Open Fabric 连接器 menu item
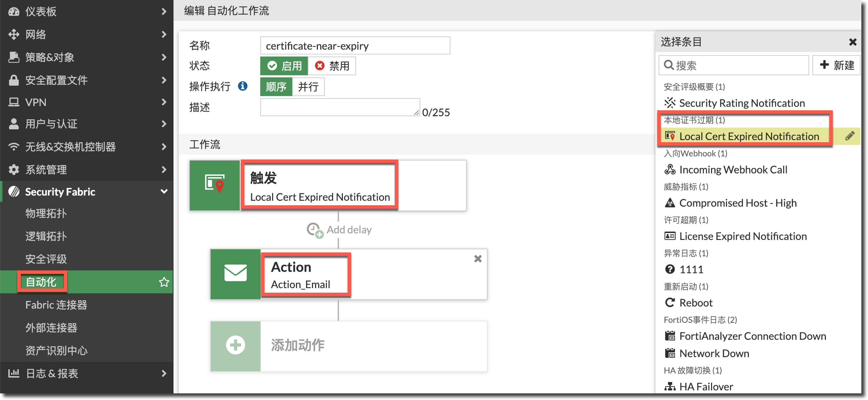The height and width of the screenshot is (400, 868). pos(56,305)
